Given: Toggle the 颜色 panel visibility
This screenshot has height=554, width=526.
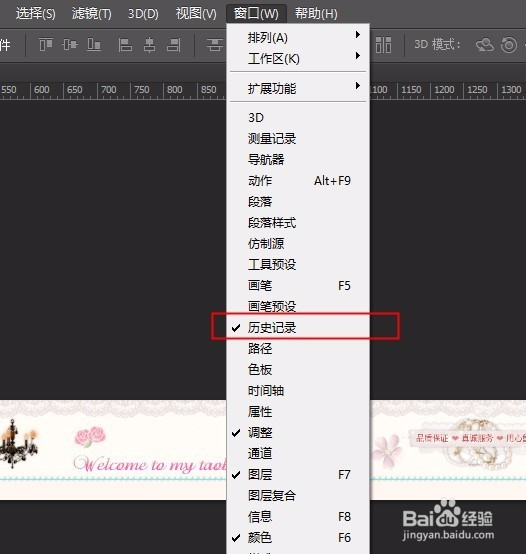Looking at the screenshot, I should pyautogui.click(x=298, y=537).
